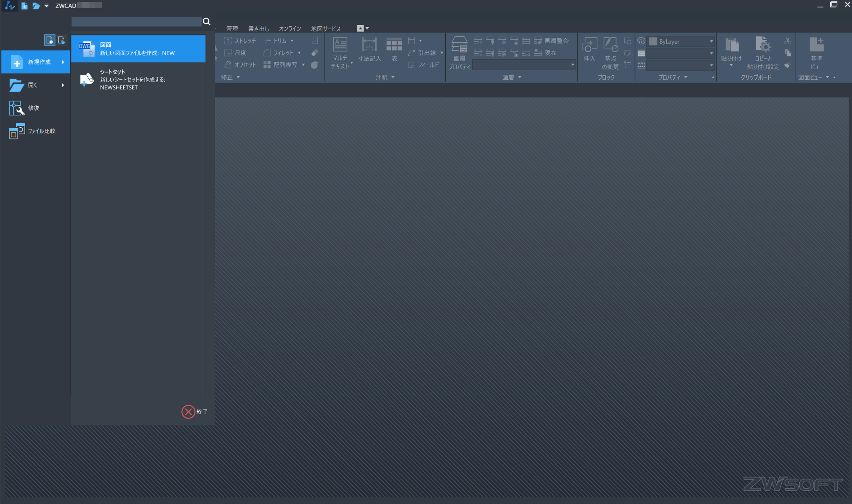Show the recent documents view icon

click(x=49, y=40)
